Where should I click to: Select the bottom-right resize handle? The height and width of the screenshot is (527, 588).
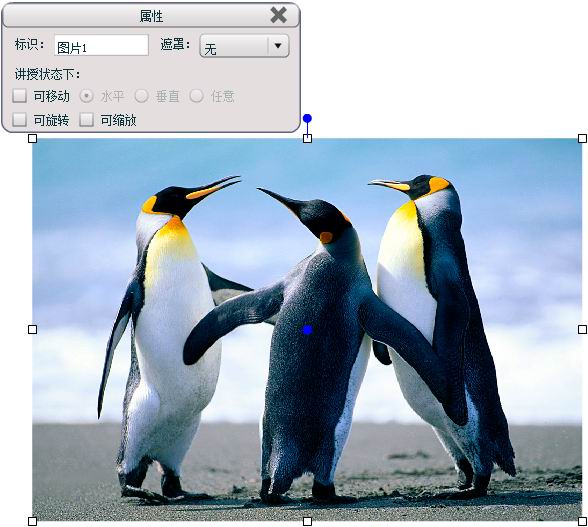[582, 521]
